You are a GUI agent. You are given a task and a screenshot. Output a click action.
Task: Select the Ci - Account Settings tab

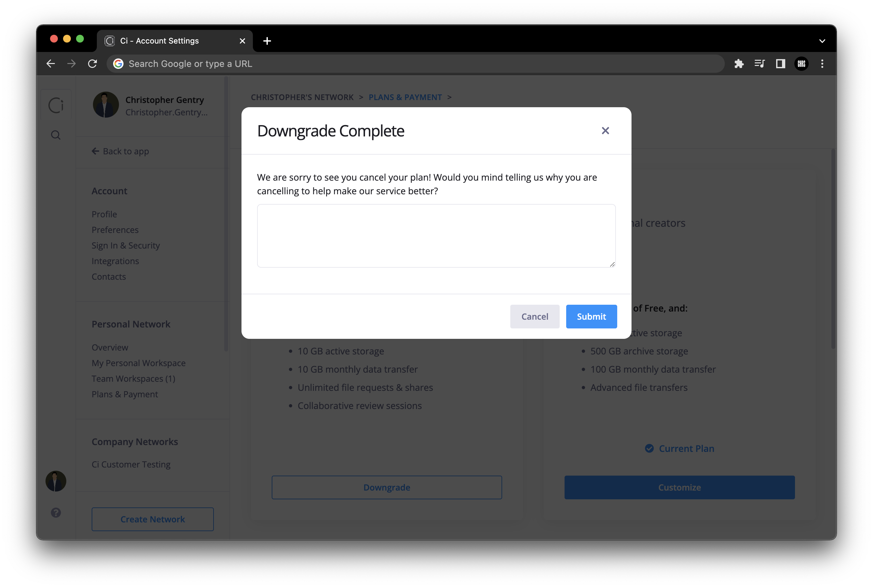[175, 41]
